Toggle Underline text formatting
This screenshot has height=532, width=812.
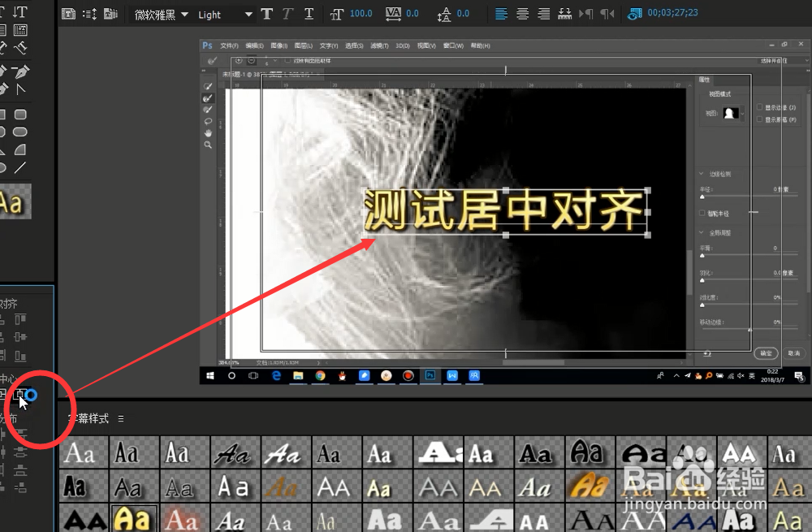click(309, 14)
